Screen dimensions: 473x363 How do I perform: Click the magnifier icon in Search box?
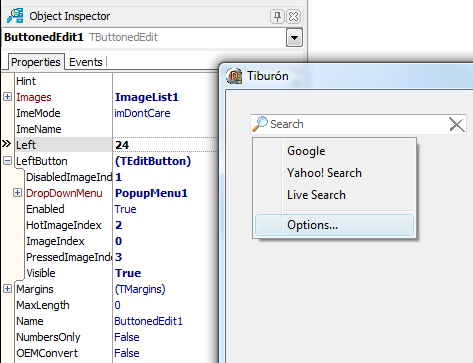[260, 124]
